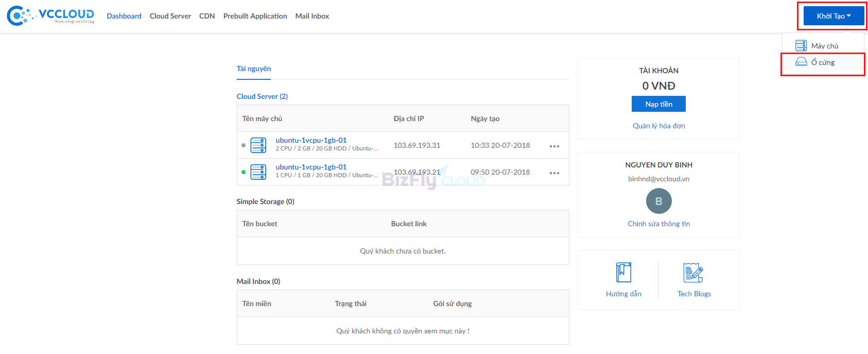Go to Cloud Server in top navigation
This screenshot has width=868, height=354.
click(x=170, y=16)
